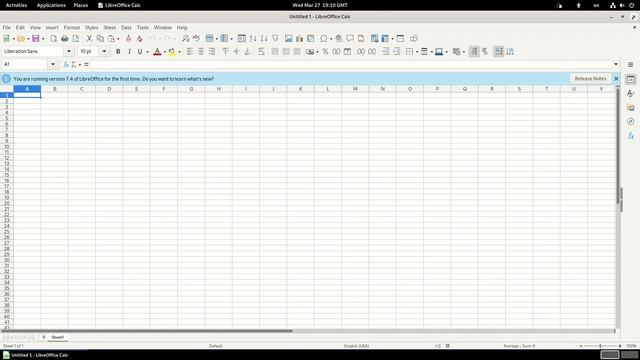Click the AutoFilter funnel icon

click(x=275, y=38)
